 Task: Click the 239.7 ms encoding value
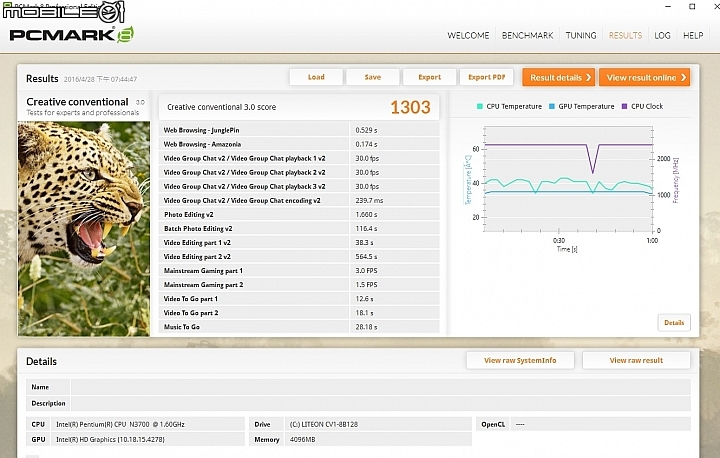369,200
